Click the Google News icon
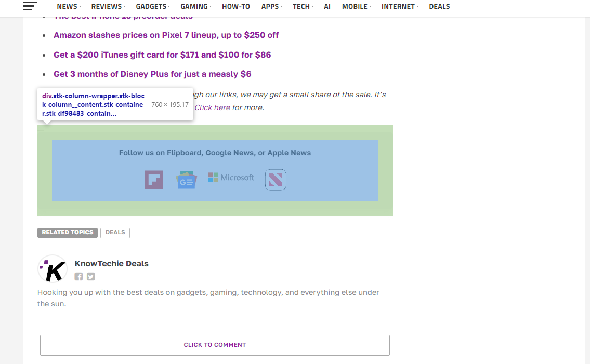The width and height of the screenshot is (590, 364). click(186, 180)
